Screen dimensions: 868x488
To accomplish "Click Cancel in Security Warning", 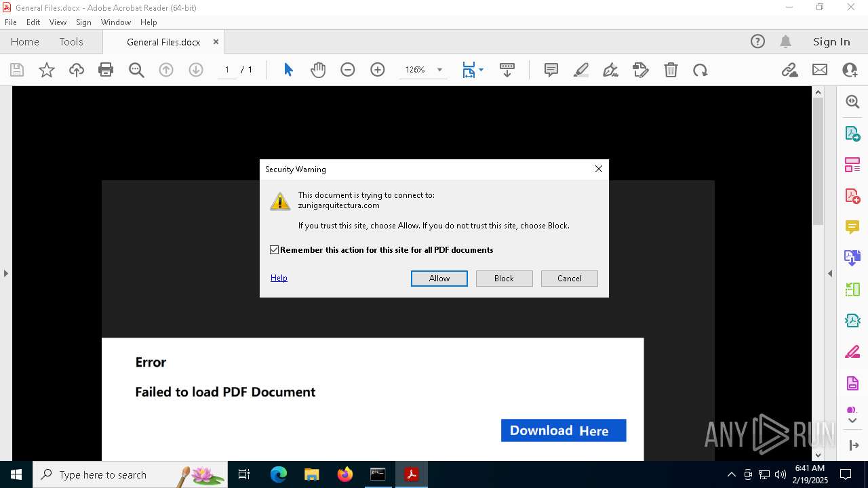I will [x=570, y=279].
